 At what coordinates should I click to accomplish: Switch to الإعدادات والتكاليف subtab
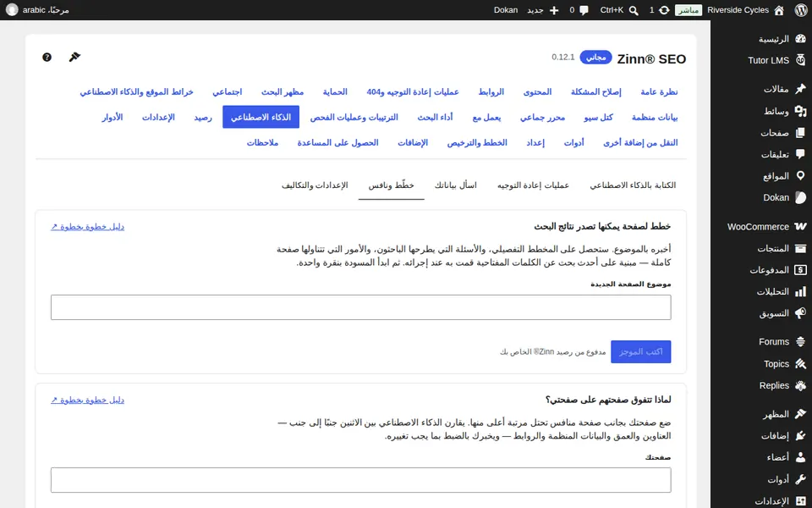315,185
